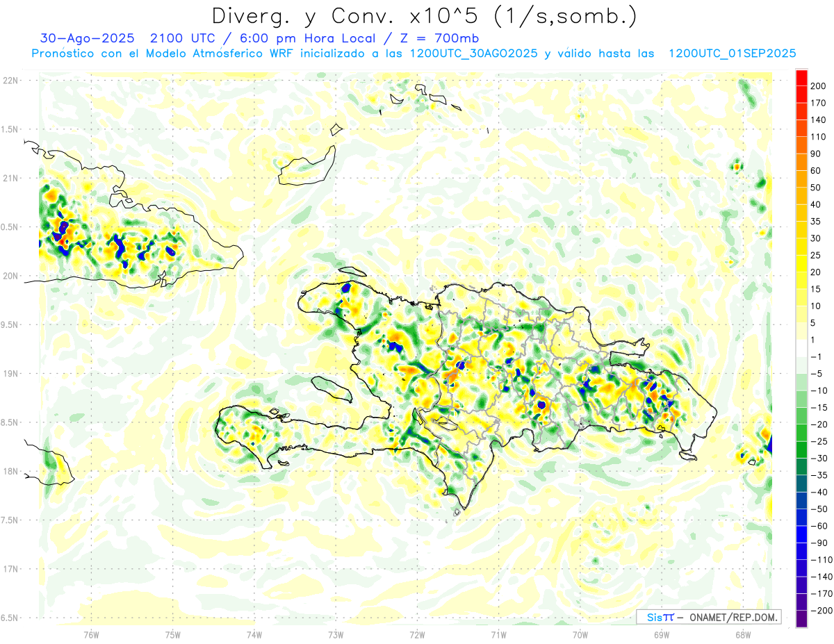Click the colorbar label "-30"
Screen dimensions: 834x644
[x=819, y=459]
